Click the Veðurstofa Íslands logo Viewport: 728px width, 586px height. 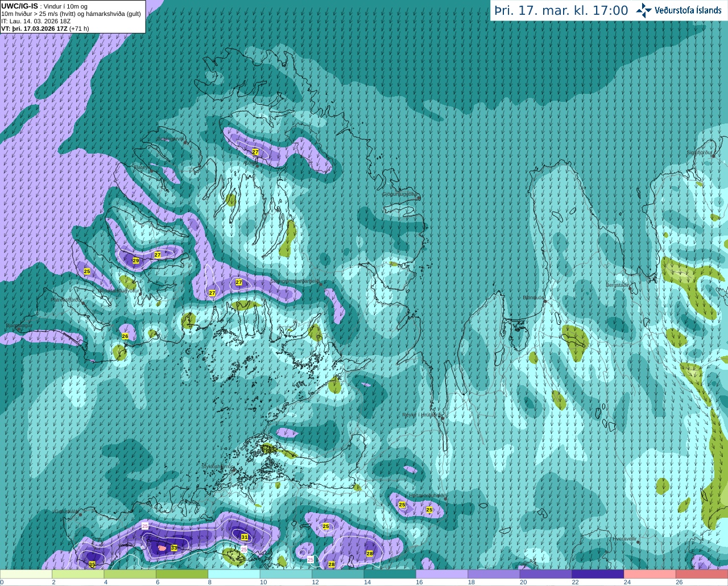(x=679, y=10)
